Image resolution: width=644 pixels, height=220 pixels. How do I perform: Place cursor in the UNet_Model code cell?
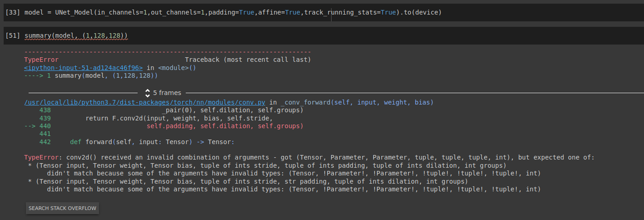pos(500,12)
